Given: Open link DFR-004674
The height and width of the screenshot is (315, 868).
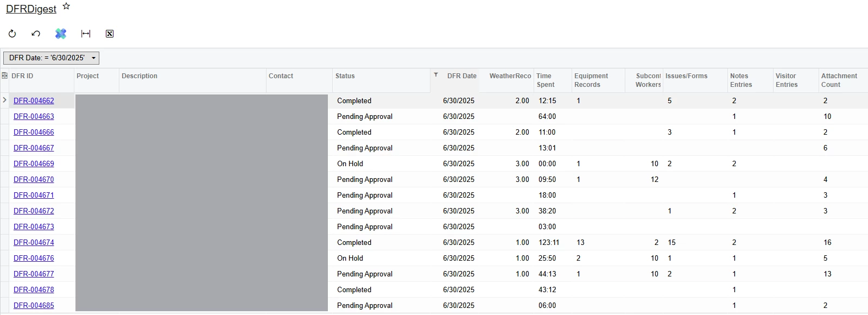Looking at the screenshot, I should click(x=34, y=242).
